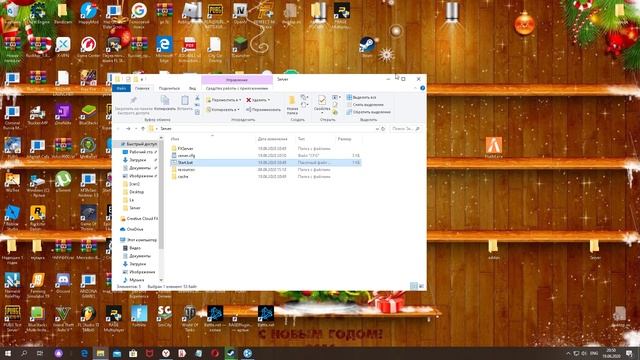Screen dimensions: 640x360
Task: Open the blue Файл ribbon tab
Action: point(121,88)
